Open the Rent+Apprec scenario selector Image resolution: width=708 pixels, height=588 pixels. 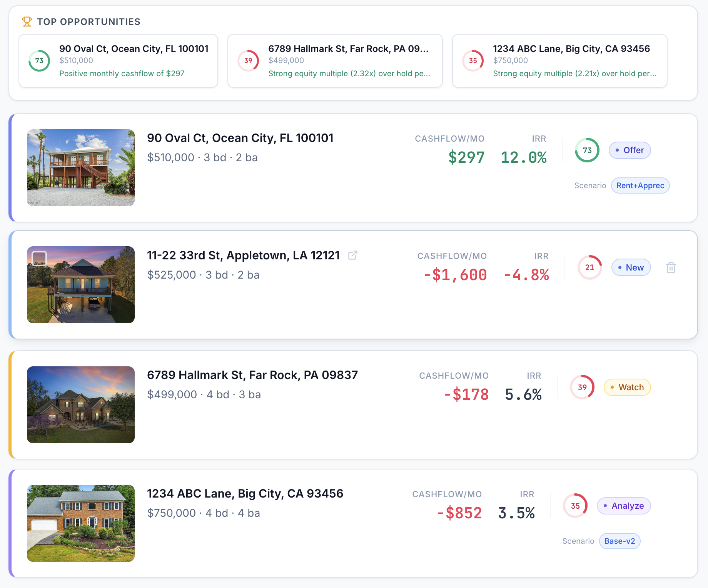coord(640,185)
